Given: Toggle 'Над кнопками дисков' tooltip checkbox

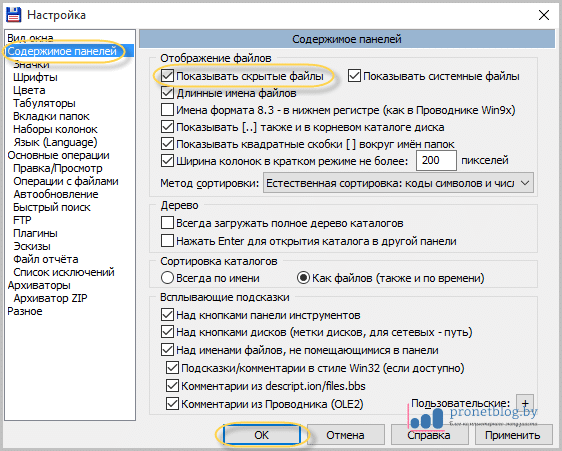Looking at the screenshot, I should click(167, 332).
